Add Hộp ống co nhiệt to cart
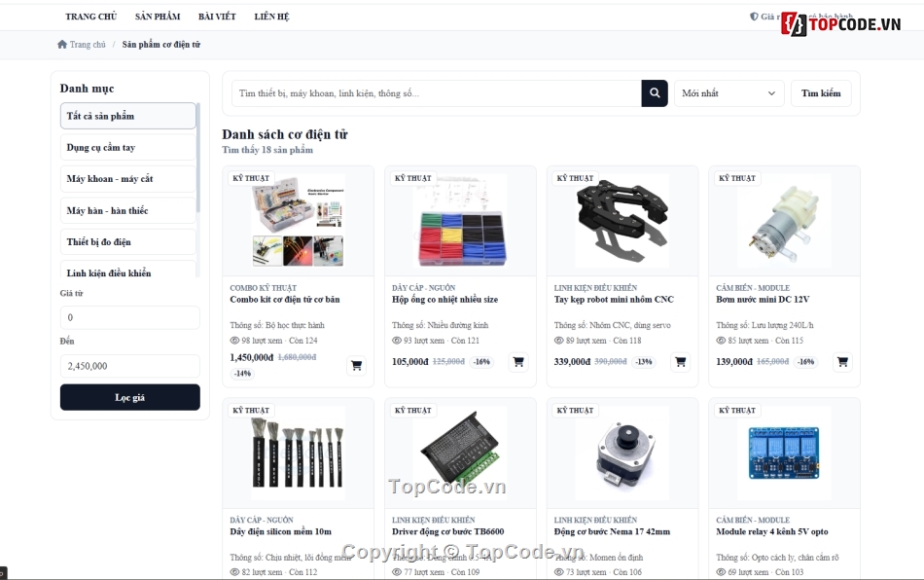 coord(518,362)
